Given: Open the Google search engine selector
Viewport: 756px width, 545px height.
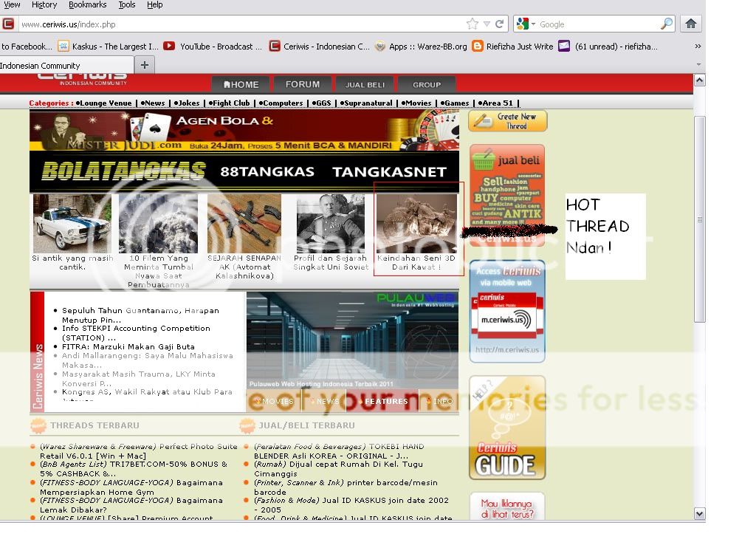Looking at the screenshot, I should coord(526,24).
